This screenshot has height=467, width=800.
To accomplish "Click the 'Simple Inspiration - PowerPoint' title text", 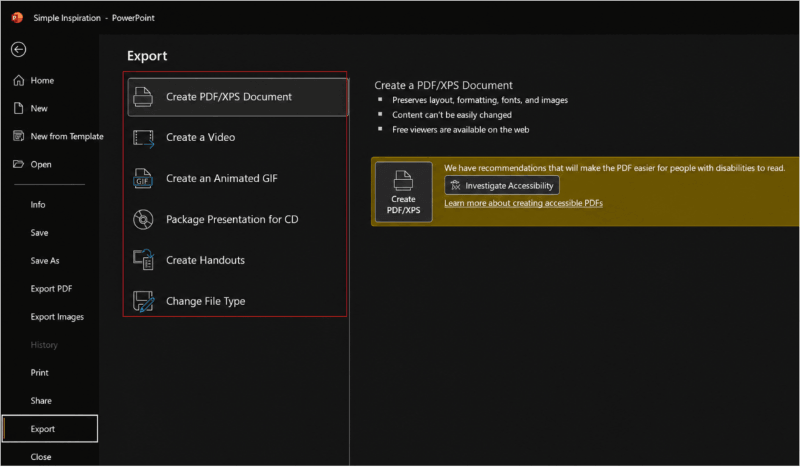I will point(94,18).
